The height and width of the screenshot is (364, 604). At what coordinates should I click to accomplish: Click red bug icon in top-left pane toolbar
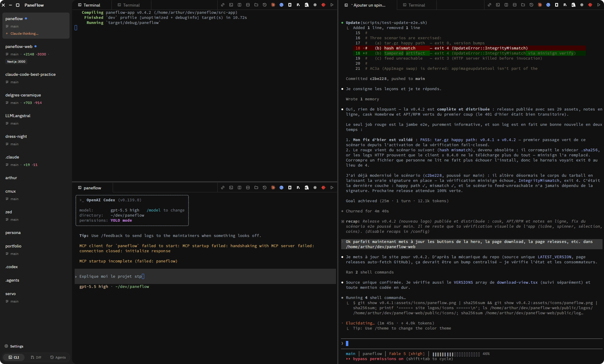323,5
